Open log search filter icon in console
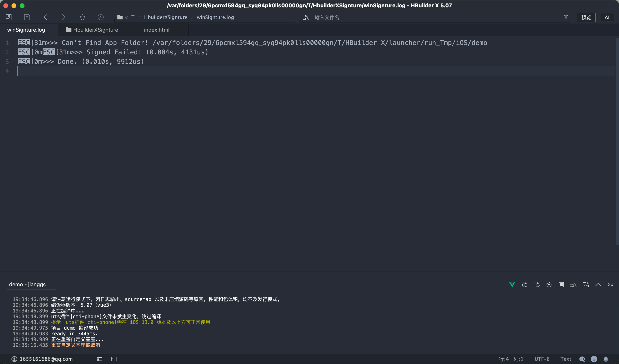Screen dimensions: 619x364 [573, 284]
